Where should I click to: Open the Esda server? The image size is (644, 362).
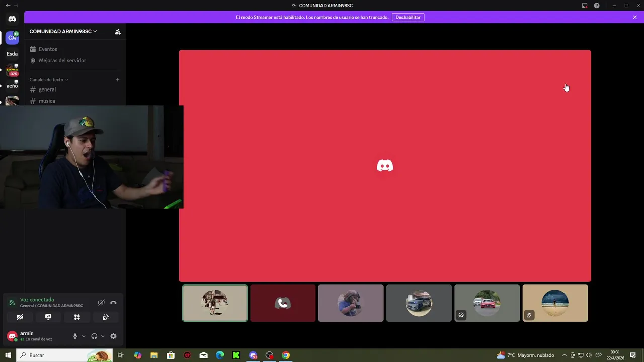pos(12,54)
